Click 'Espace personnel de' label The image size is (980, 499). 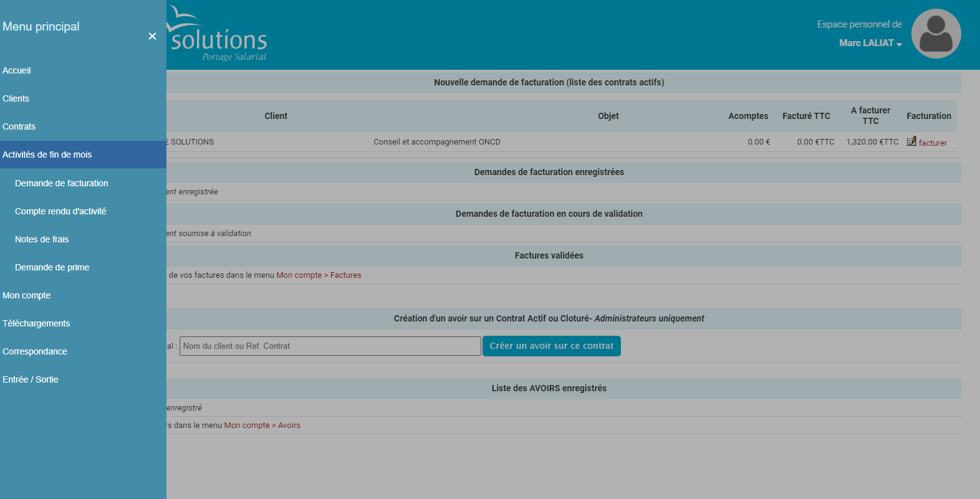[x=860, y=24]
